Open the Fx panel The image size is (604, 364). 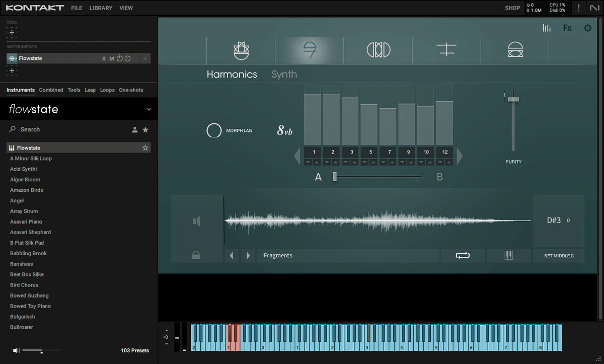pyautogui.click(x=567, y=28)
